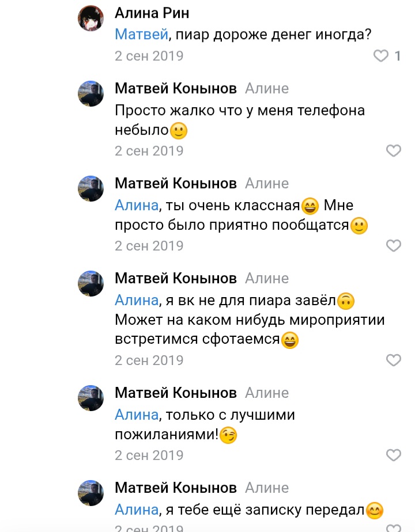Screen dimensions: 415x532
Task: Open the blue "Матвей" mention link
Action: click(142, 34)
